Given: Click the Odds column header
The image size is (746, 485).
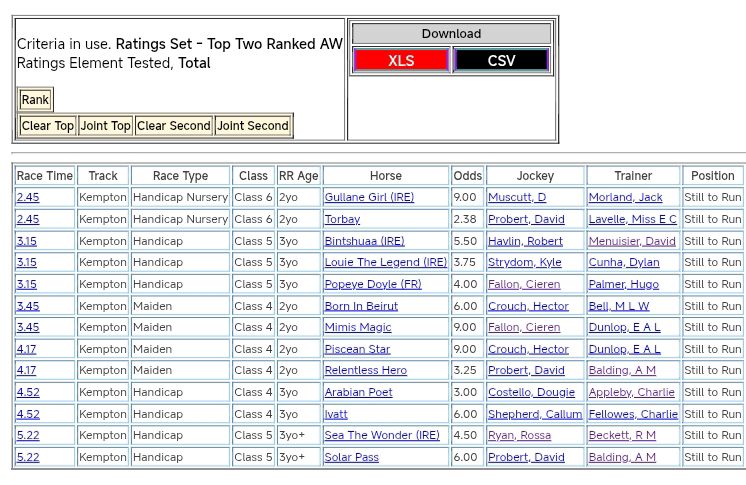Looking at the screenshot, I should click(x=467, y=176).
